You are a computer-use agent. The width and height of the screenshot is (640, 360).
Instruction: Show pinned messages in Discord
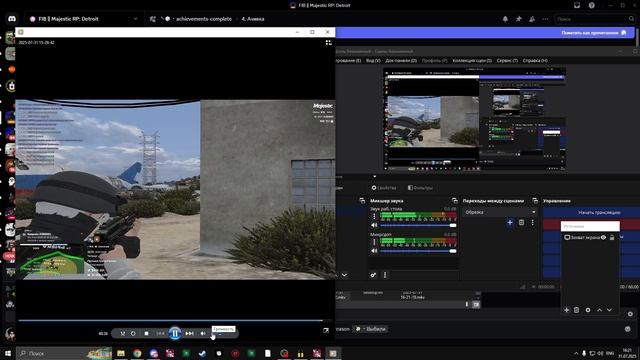pos(518,19)
